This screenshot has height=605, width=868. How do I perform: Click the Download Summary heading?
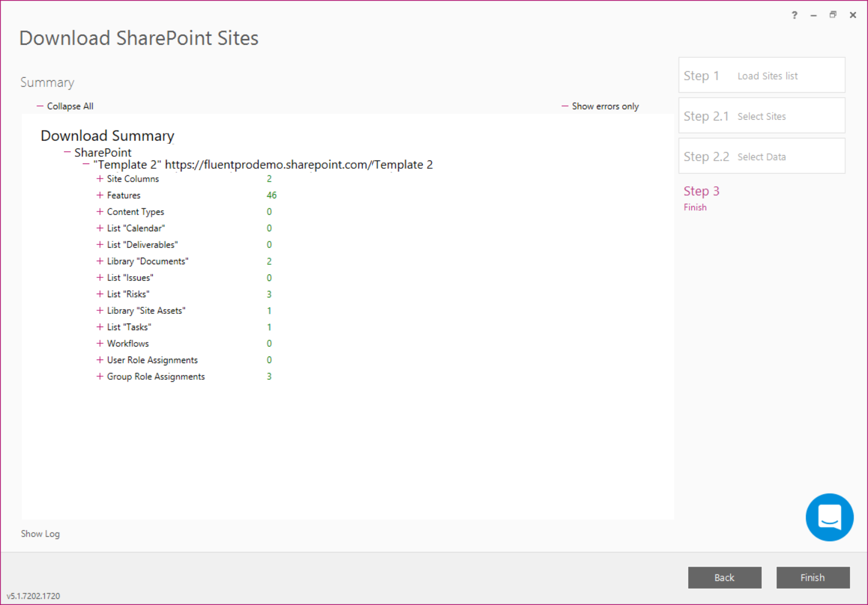click(107, 136)
